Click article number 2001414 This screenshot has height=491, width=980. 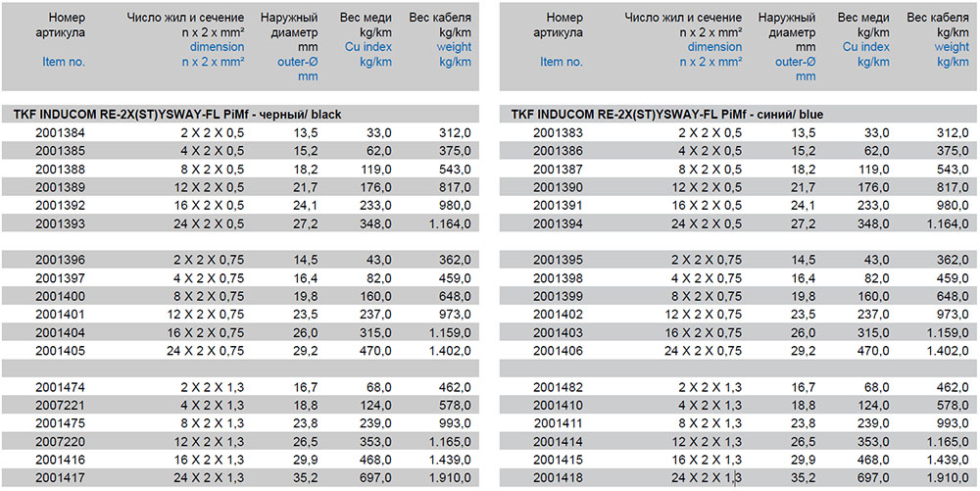pos(559,442)
